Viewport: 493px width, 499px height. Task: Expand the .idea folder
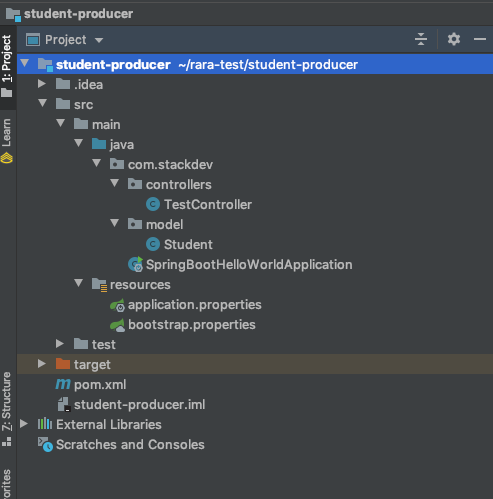[42, 84]
